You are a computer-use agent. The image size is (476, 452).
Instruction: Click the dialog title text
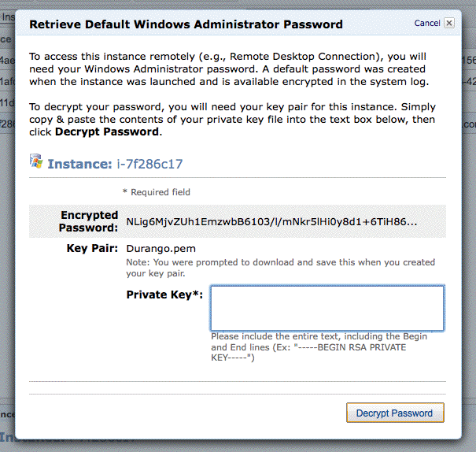point(186,24)
